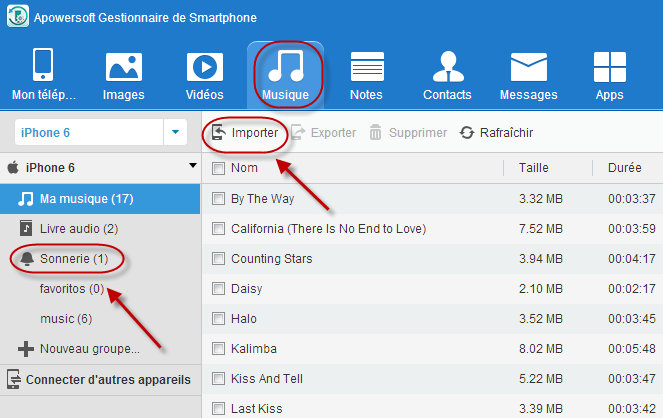
Task: Open the Contacts person icon
Action: tap(448, 66)
